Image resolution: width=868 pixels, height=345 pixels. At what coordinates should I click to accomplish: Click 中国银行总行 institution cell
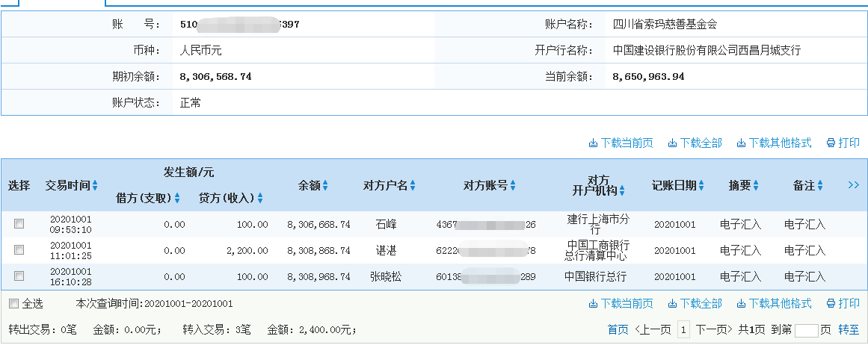pos(596,276)
